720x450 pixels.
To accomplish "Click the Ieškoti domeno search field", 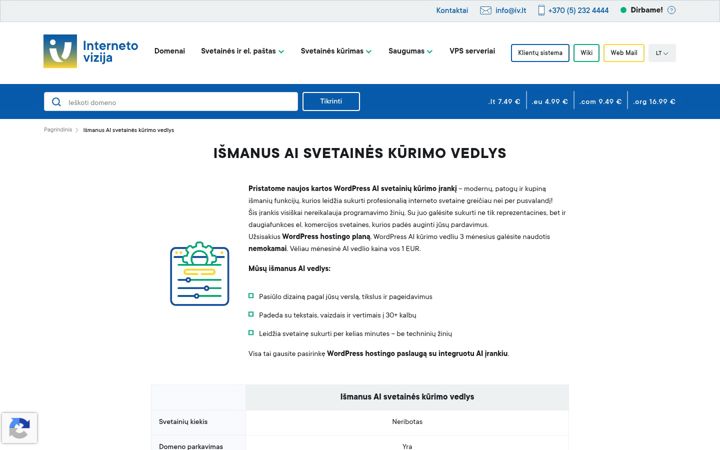I will (171, 102).
